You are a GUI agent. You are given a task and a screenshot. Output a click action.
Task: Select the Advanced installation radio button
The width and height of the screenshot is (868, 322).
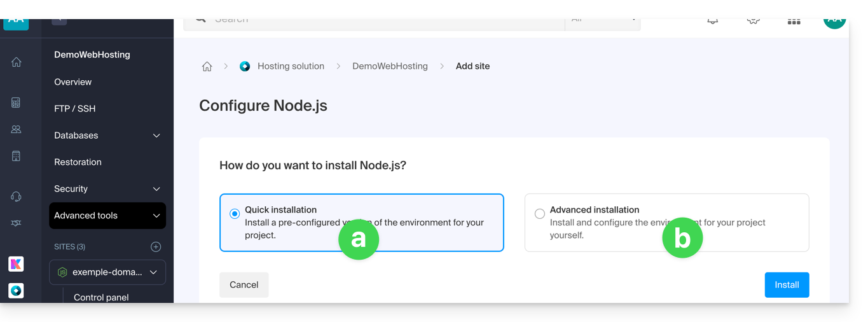[540, 214]
